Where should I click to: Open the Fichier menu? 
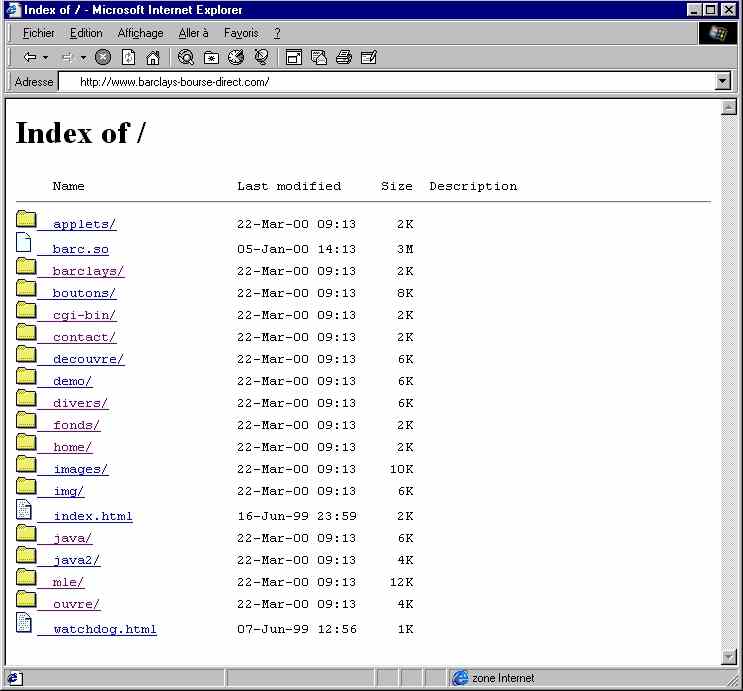[x=39, y=33]
